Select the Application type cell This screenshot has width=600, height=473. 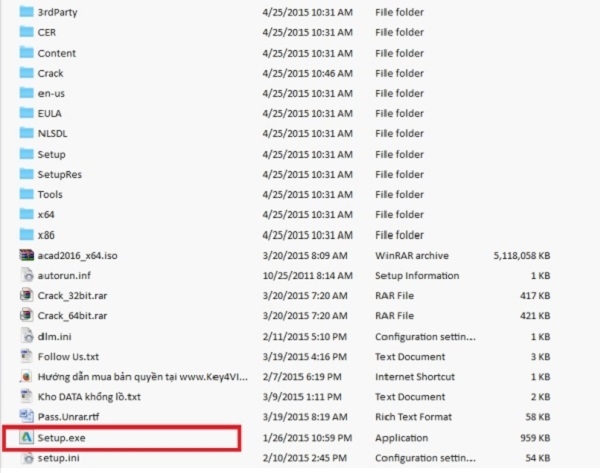pos(401,438)
